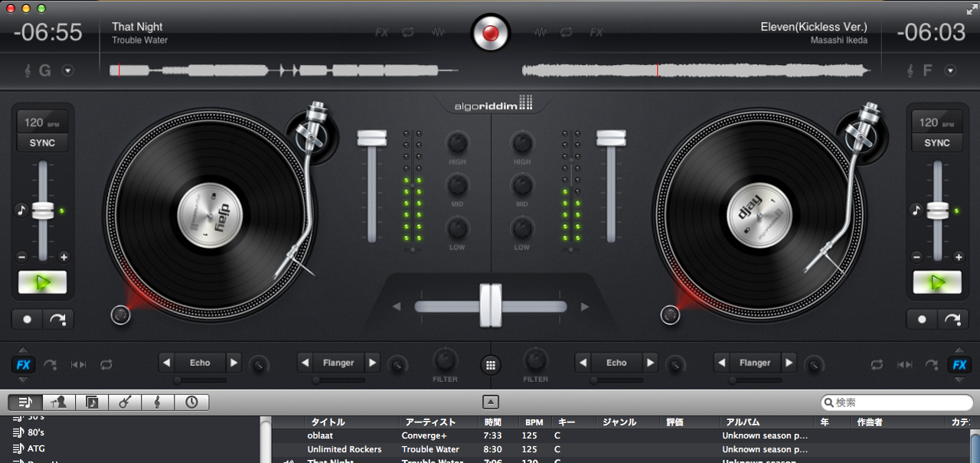
Task: Open the right deck key F dropdown
Action: pyautogui.click(x=950, y=70)
